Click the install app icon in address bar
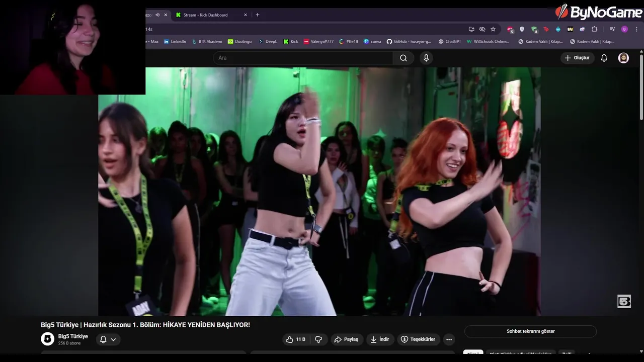 (471, 29)
